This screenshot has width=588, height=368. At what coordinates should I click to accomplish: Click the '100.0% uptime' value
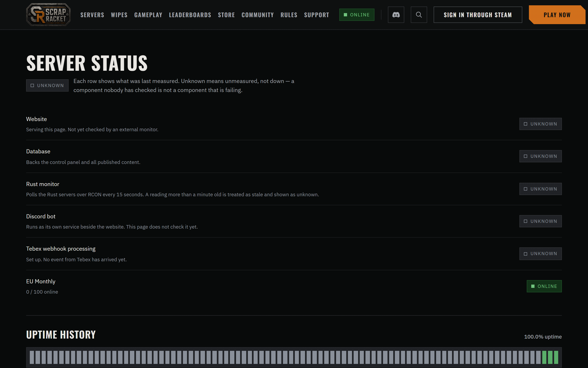(x=543, y=337)
